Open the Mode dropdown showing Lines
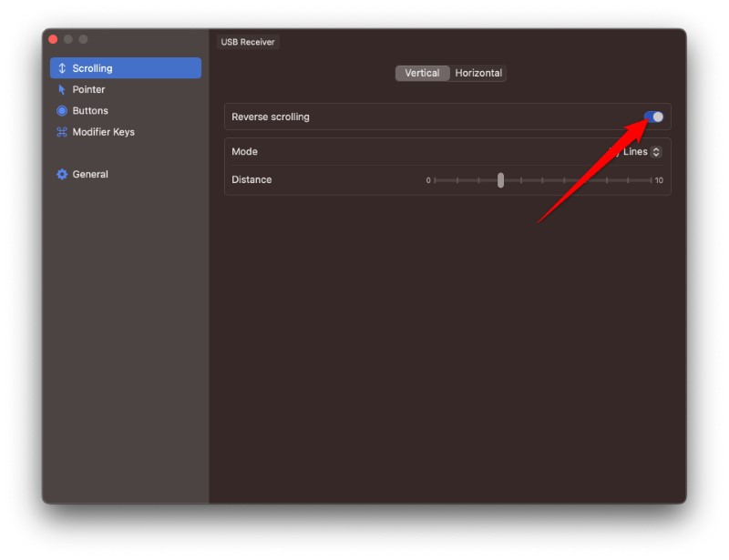The width and height of the screenshot is (729, 560). coord(635,152)
